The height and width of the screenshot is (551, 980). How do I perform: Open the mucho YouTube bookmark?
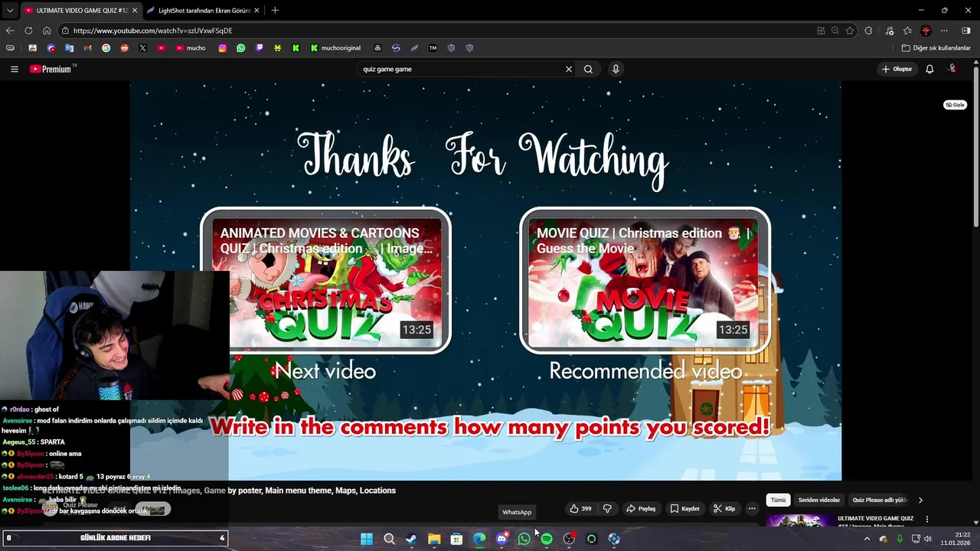(x=191, y=48)
